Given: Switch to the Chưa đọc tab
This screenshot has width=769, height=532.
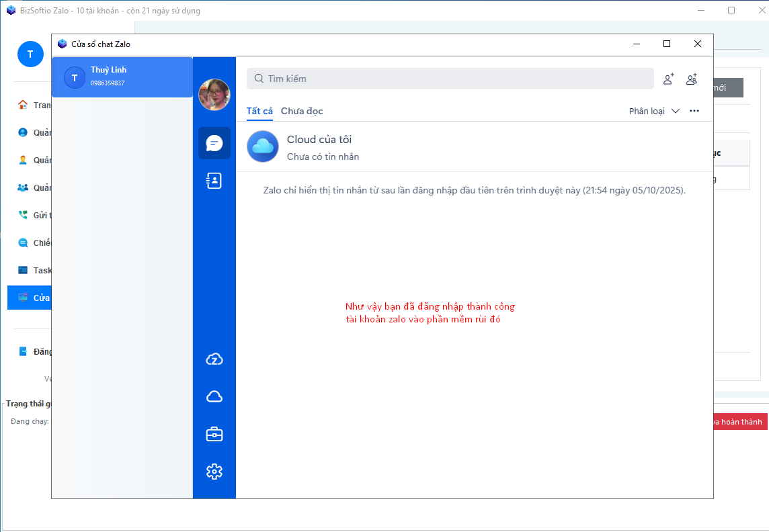Looking at the screenshot, I should tap(302, 111).
